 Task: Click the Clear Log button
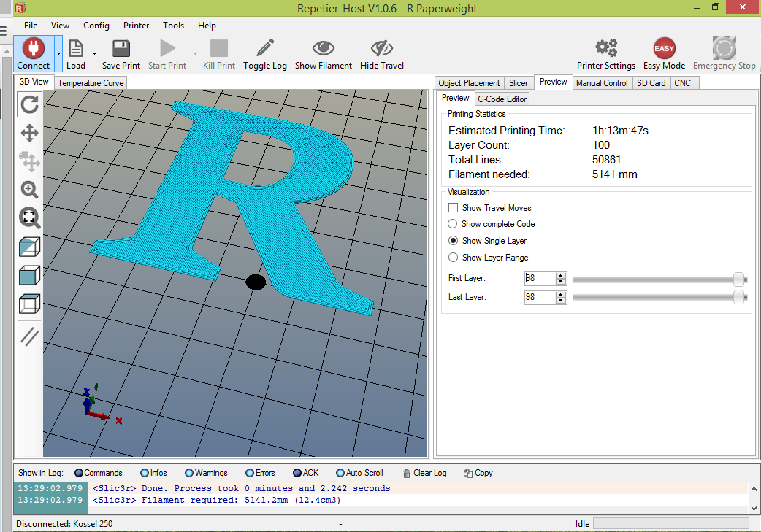tap(424, 473)
